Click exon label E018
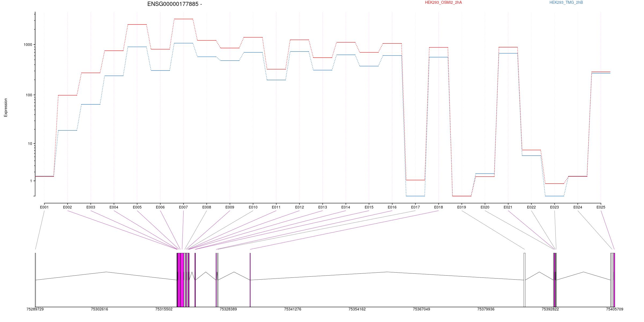Viewport: 644px width, 322px height. [x=438, y=207]
